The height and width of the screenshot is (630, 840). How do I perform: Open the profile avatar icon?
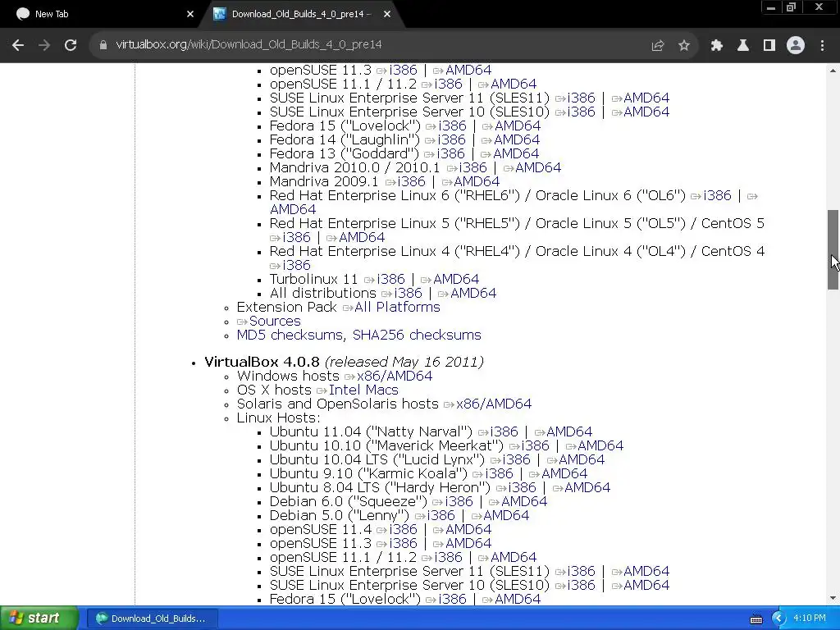pyautogui.click(x=796, y=46)
